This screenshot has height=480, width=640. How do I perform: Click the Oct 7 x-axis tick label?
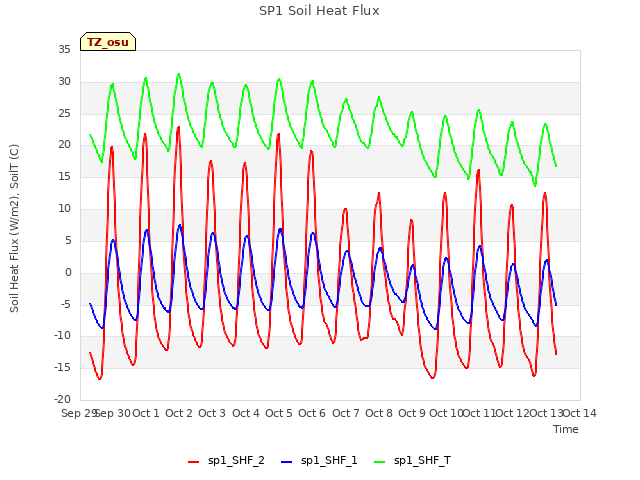pyautogui.click(x=346, y=413)
